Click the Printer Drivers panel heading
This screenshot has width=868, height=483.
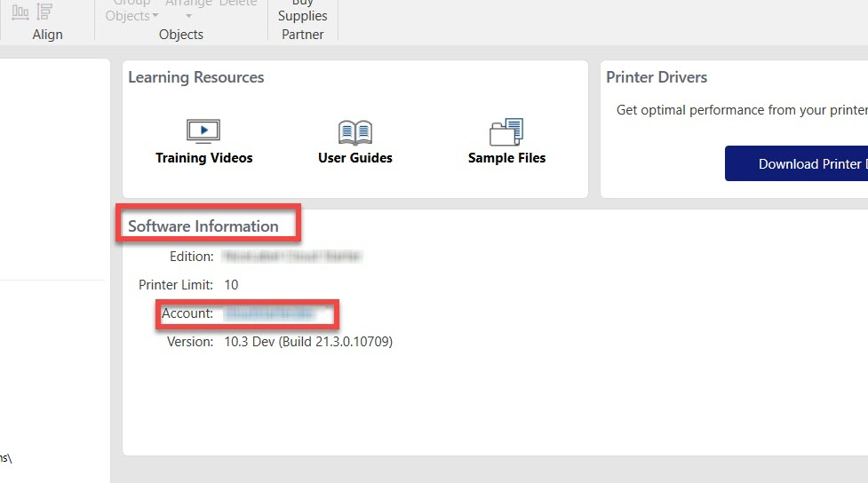(x=656, y=77)
